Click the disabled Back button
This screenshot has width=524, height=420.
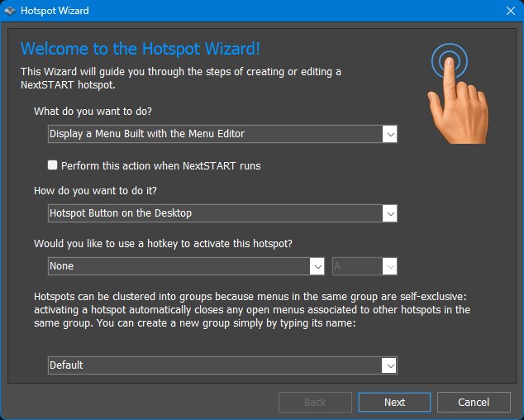[315, 403]
